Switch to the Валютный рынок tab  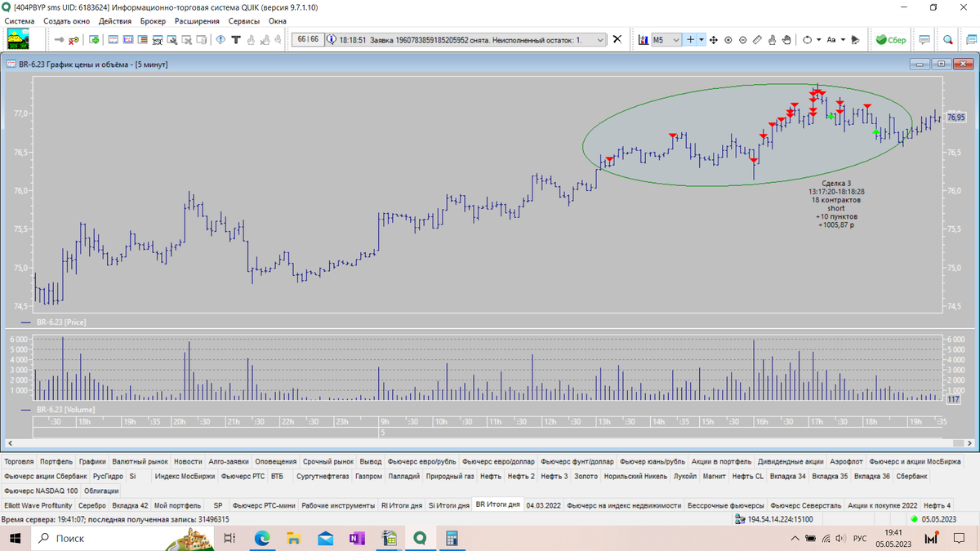140,460
